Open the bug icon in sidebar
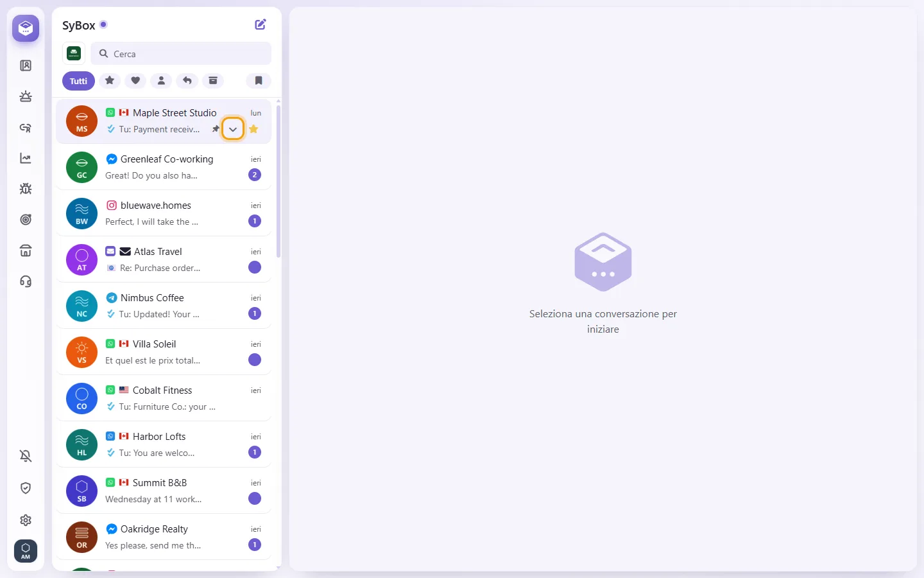 coord(26,189)
